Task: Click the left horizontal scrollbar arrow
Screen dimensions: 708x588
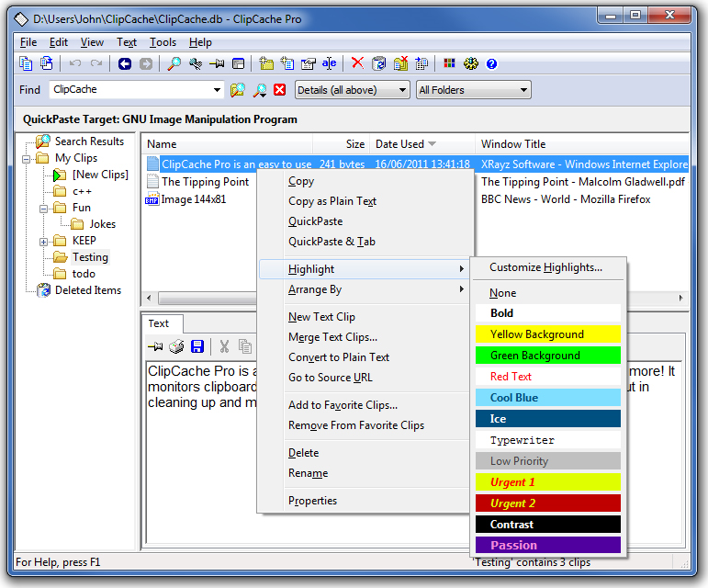Action: click(149, 298)
